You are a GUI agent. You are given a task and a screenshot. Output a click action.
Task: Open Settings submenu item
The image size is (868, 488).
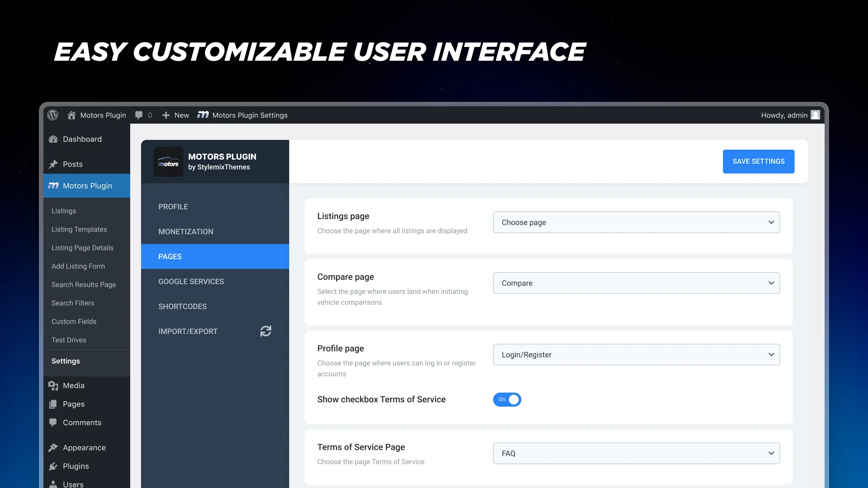click(65, 361)
